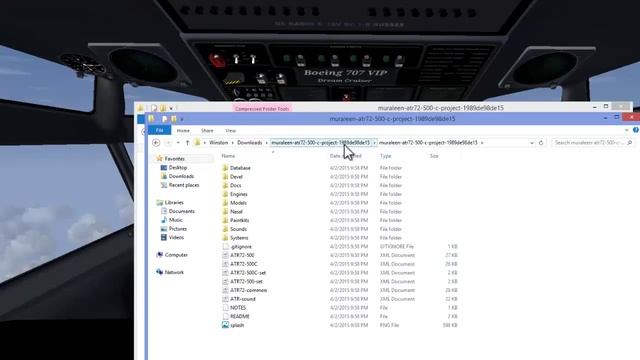Select Computer in navigation pane
Image resolution: width=640 pixels, height=360 pixels.
[x=176, y=255]
